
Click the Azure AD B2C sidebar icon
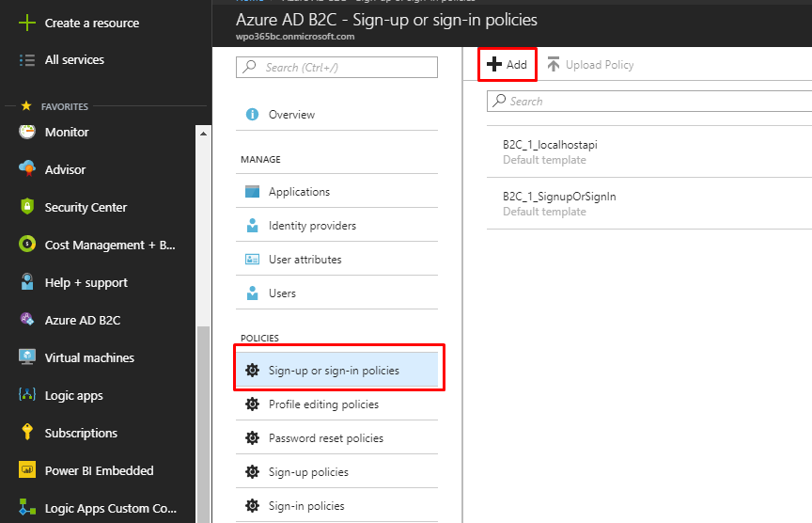(x=27, y=319)
